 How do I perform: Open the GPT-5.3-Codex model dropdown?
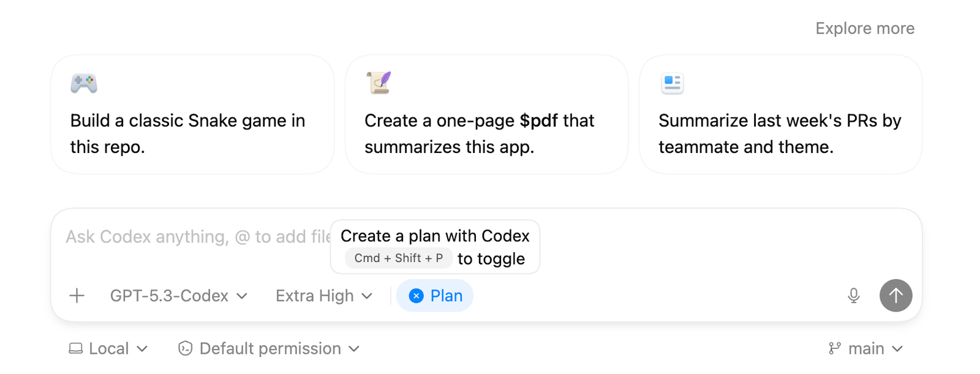(178, 296)
